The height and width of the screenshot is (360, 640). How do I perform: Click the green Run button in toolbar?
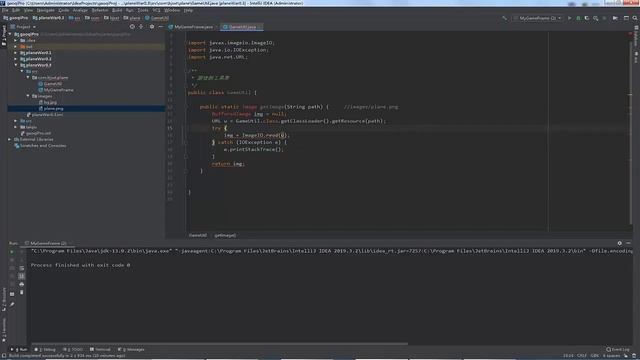point(569,18)
